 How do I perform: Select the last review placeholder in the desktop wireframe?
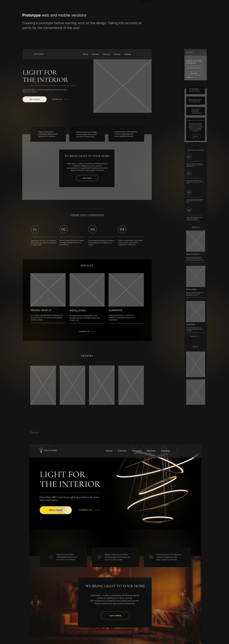(131, 385)
